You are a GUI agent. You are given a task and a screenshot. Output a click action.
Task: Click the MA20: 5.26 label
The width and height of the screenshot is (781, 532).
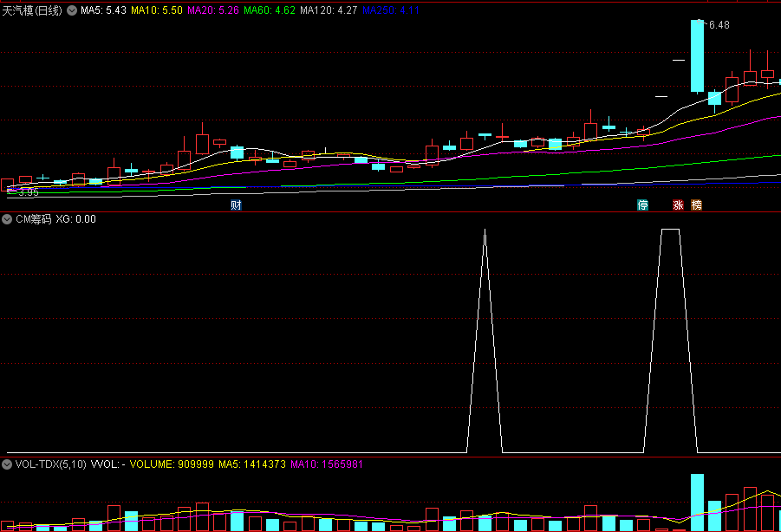pos(213,10)
